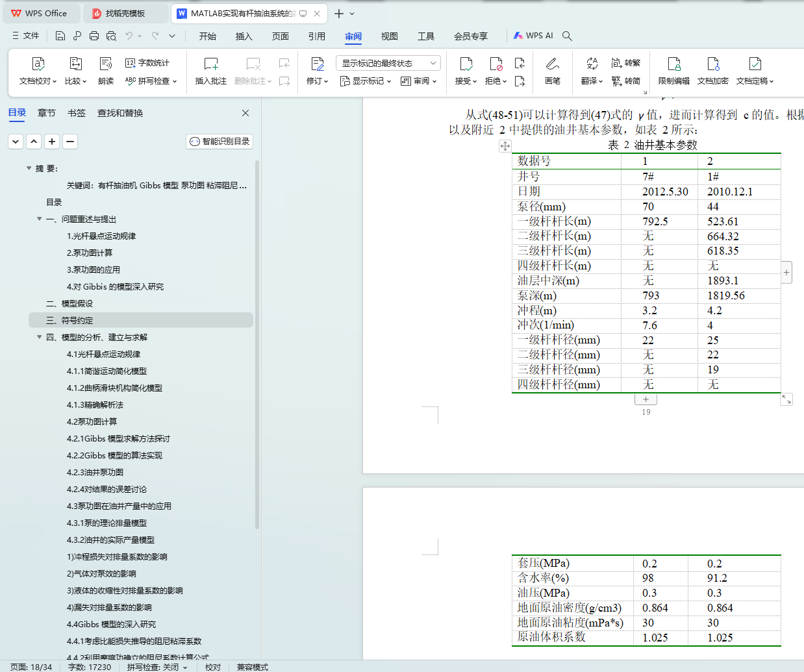
Task: Collapse the 摘 要 outline node
Action: (29, 168)
